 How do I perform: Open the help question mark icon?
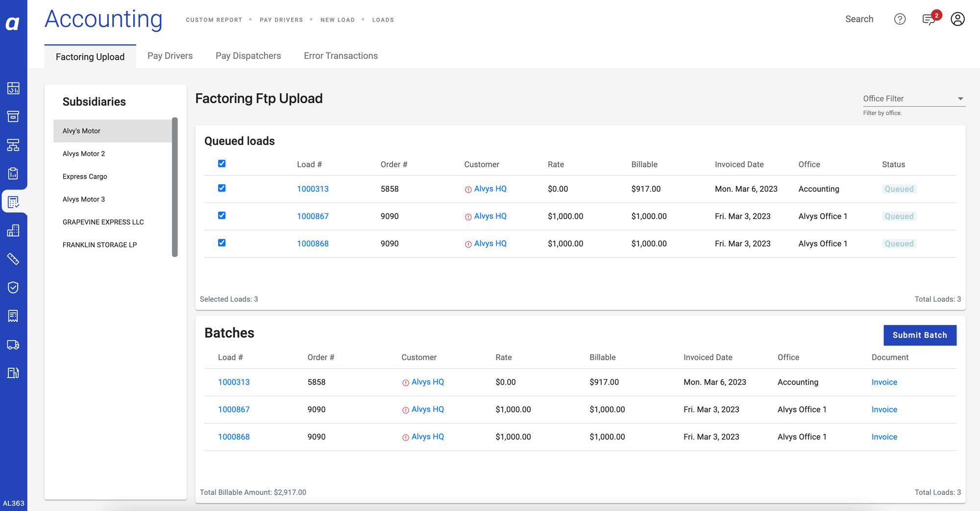tap(900, 19)
